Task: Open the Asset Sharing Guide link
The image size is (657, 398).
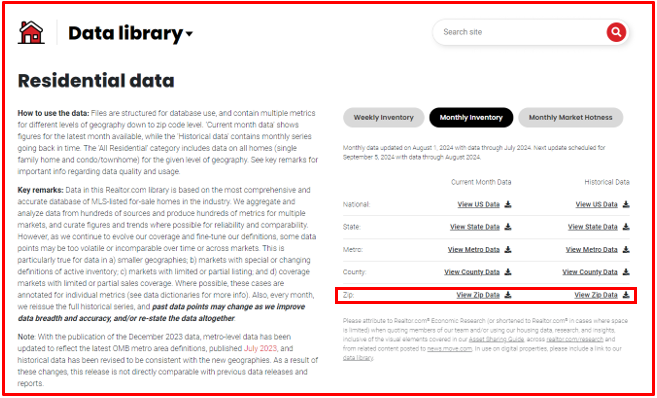Action: tap(496, 339)
